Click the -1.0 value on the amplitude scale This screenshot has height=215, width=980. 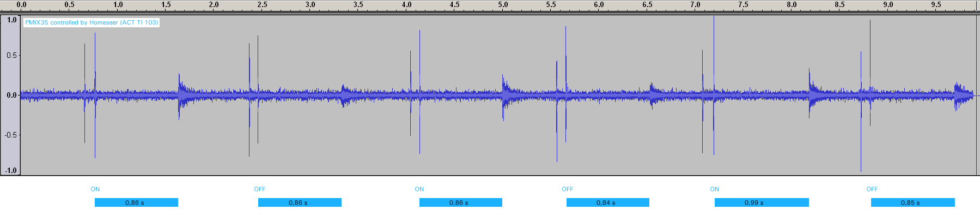11,170
